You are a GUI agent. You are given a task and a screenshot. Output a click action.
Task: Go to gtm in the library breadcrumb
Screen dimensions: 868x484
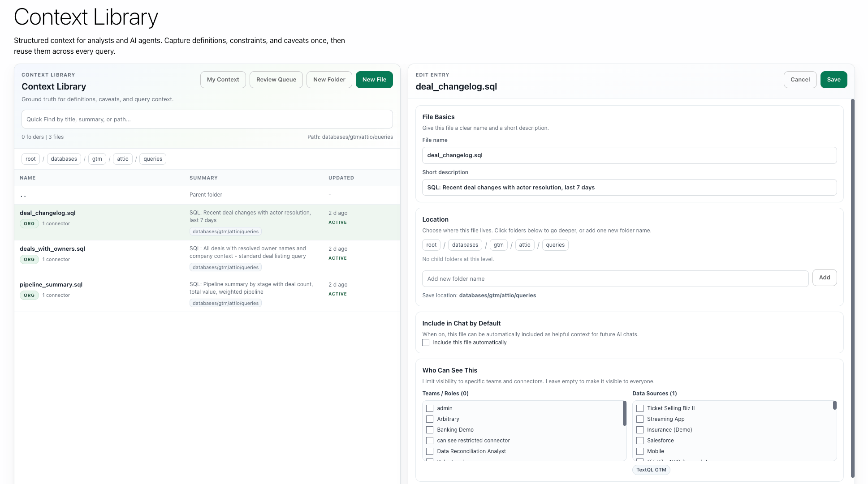97,159
